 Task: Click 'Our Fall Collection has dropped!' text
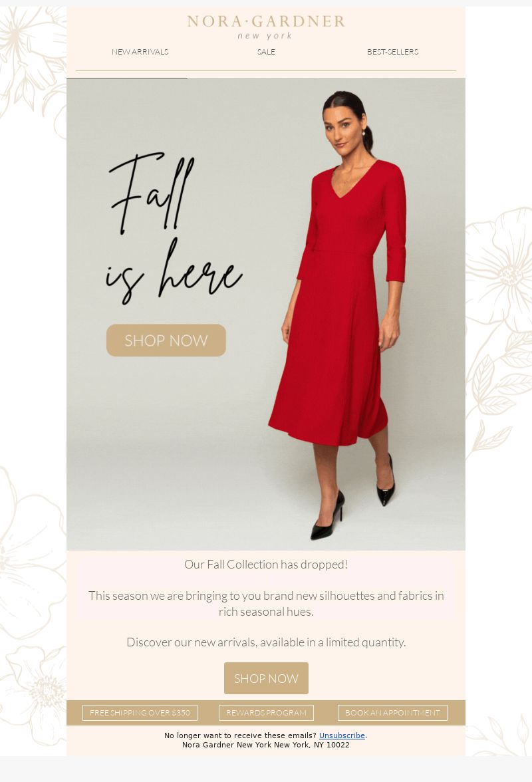click(x=266, y=565)
